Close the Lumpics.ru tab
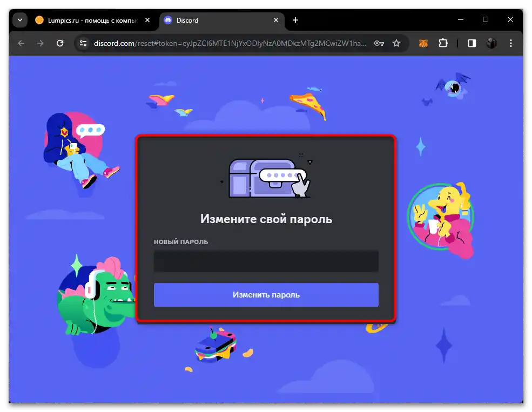Screen dimensions: 532x412 [147, 20]
